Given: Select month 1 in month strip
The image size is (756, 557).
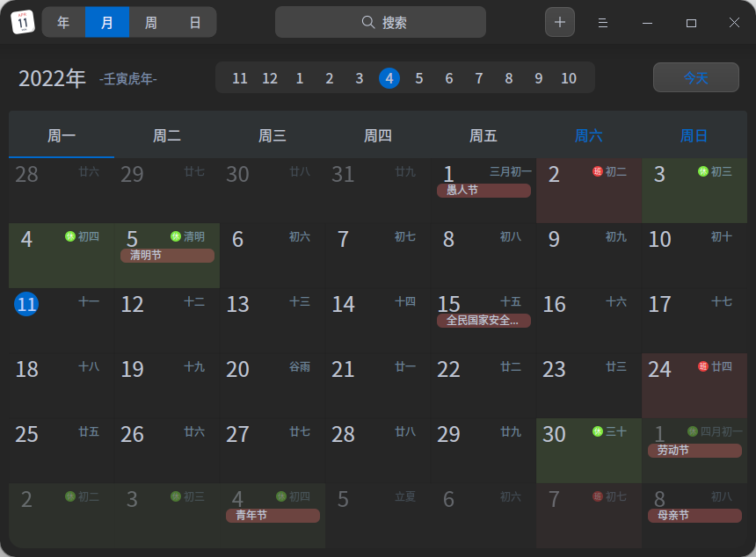Looking at the screenshot, I should [x=300, y=78].
